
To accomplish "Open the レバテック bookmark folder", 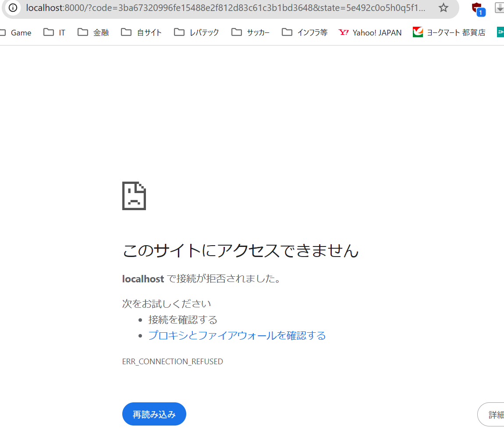I will click(x=196, y=32).
